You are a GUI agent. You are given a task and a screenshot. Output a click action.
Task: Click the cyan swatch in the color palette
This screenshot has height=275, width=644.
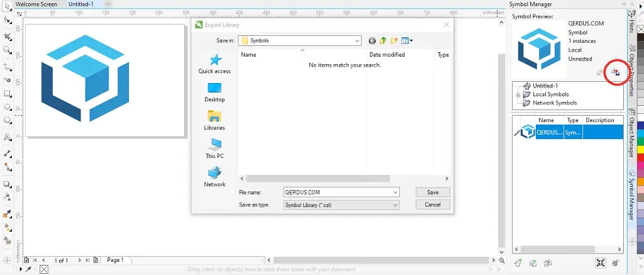pyautogui.click(x=640, y=135)
